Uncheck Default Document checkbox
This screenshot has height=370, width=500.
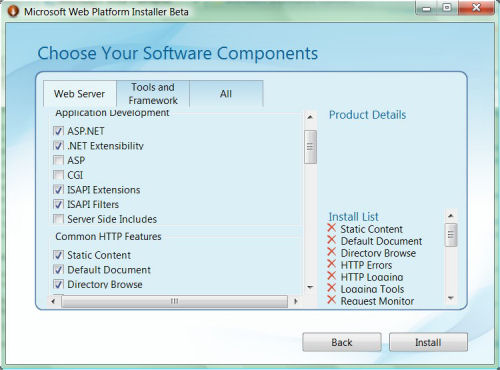coord(58,270)
